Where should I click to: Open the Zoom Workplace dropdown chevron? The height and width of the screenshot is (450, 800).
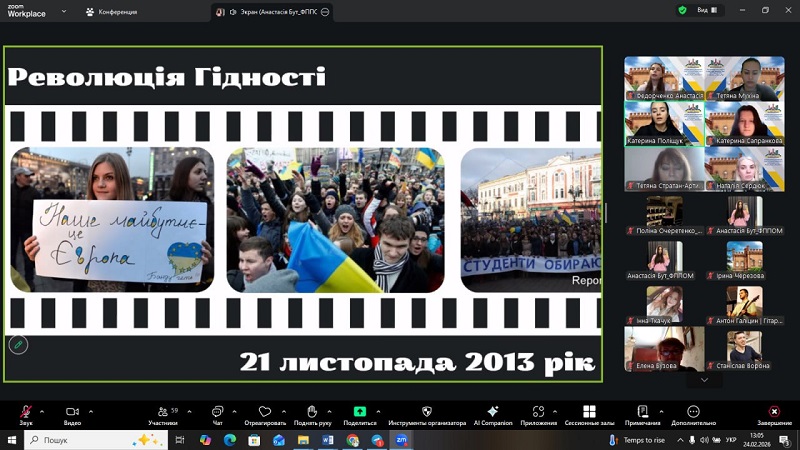pyautogui.click(x=64, y=12)
